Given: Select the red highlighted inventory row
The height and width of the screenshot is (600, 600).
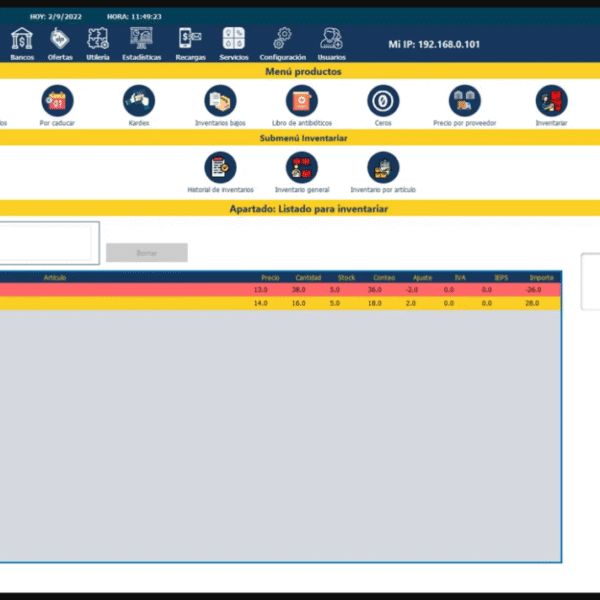Looking at the screenshot, I should point(280,290).
